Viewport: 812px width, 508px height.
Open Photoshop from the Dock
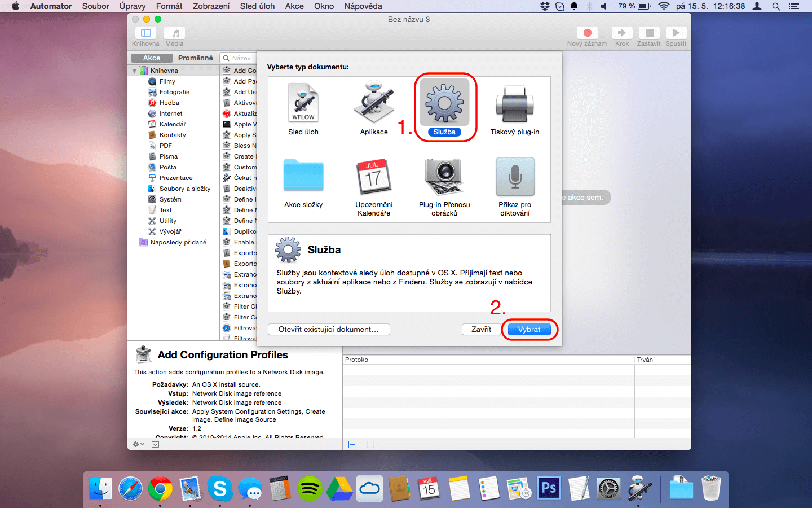click(549, 488)
